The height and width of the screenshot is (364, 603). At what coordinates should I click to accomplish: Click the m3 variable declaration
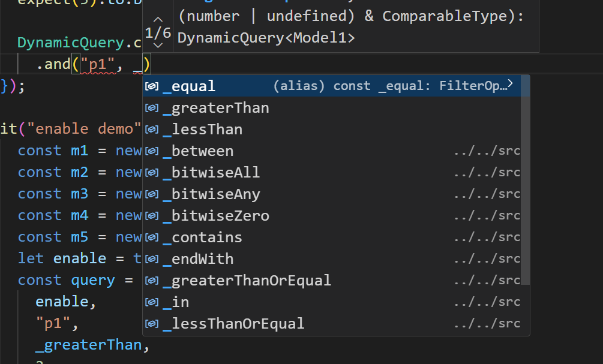[79, 193]
